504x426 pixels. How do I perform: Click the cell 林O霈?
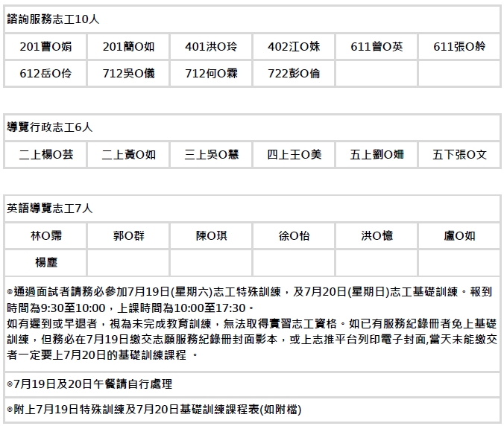pyautogui.click(x=45, y=236)
